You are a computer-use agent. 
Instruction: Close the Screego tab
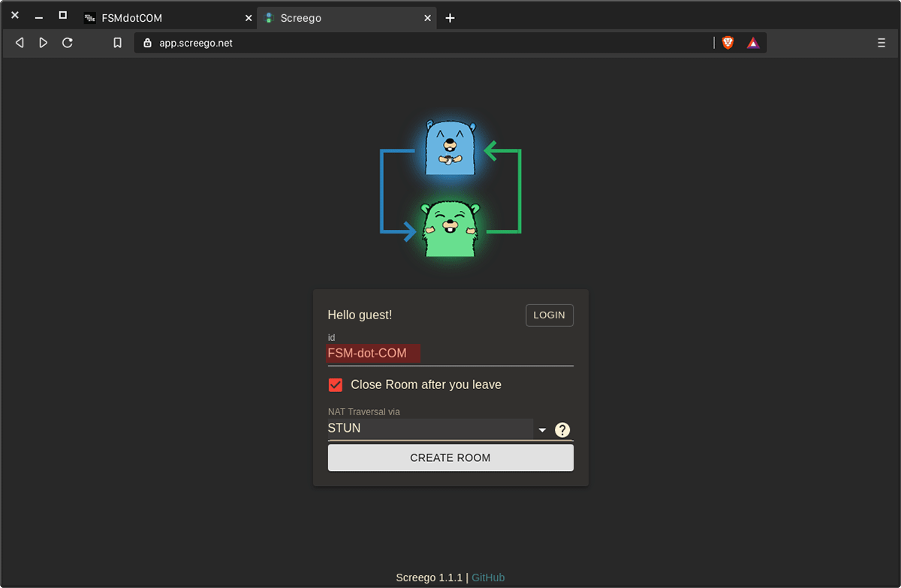tap(427, 18)
